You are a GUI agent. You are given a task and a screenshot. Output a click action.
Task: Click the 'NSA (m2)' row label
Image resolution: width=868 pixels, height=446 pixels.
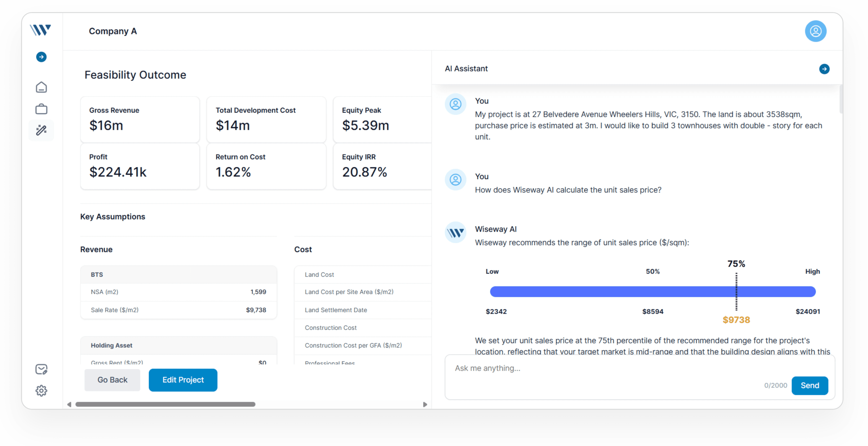click(105, 292)
